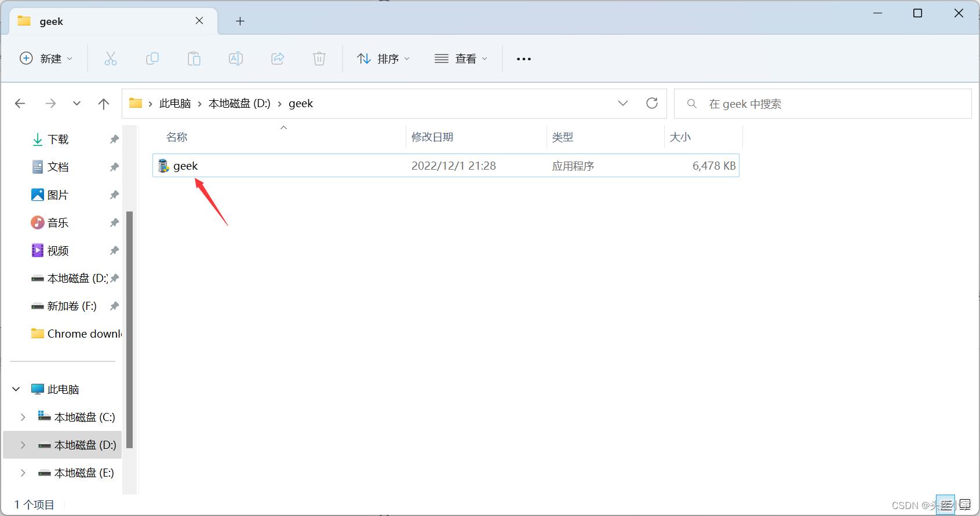Viewport: 980px width, 516px height.
Task: Refresh the current folder view
Action: pyautogui.click(x=652, y=103)
